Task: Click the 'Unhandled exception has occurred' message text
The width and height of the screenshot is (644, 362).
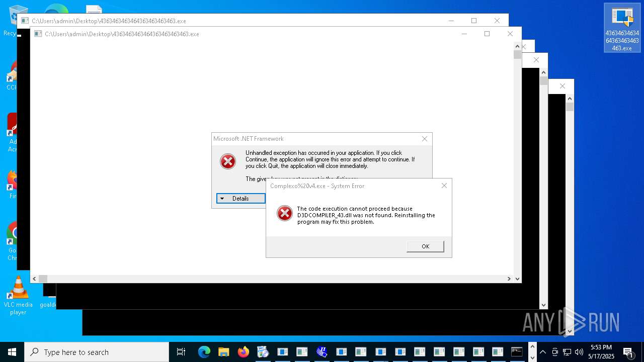Action: coord(330,159)
